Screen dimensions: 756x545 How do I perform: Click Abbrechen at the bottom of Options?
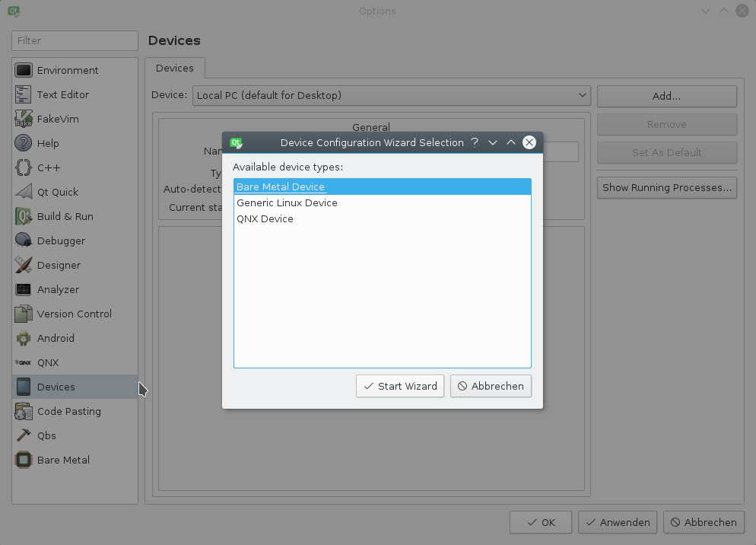tap(704, 522)
